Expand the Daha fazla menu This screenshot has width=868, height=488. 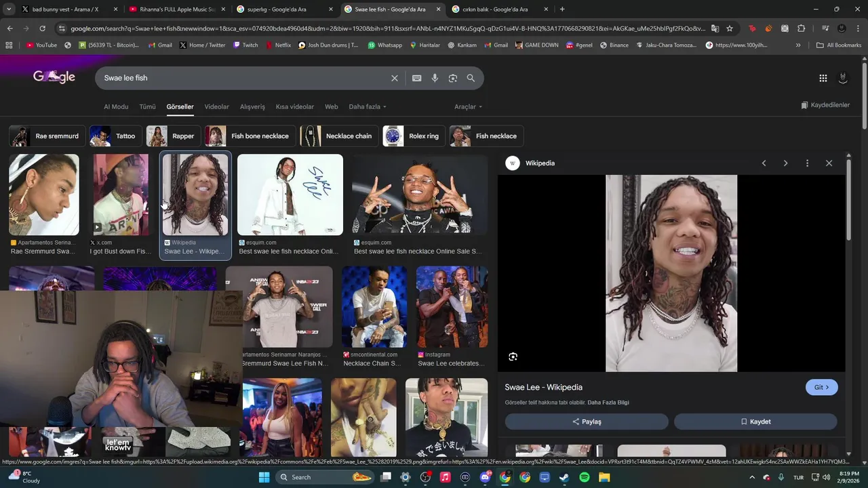(368, 107)
